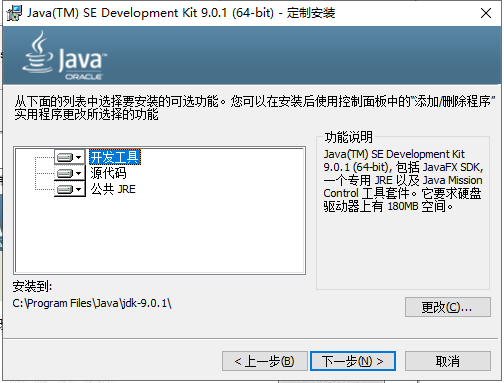This screenshot has height=383, width=504.
Task: Close the JDK installer window
Action: (x=486, y=13)
